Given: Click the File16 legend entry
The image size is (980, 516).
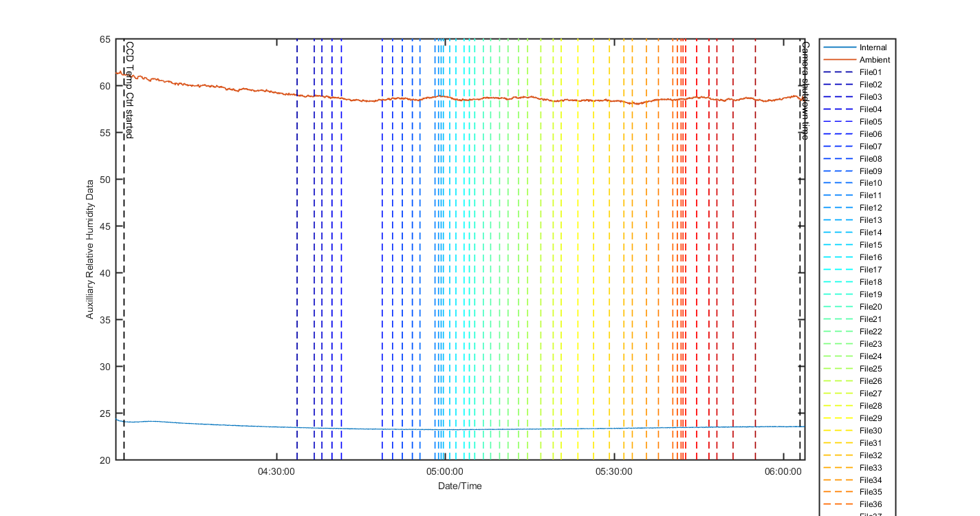Looking at the screenshot, I should coord(853,257).
